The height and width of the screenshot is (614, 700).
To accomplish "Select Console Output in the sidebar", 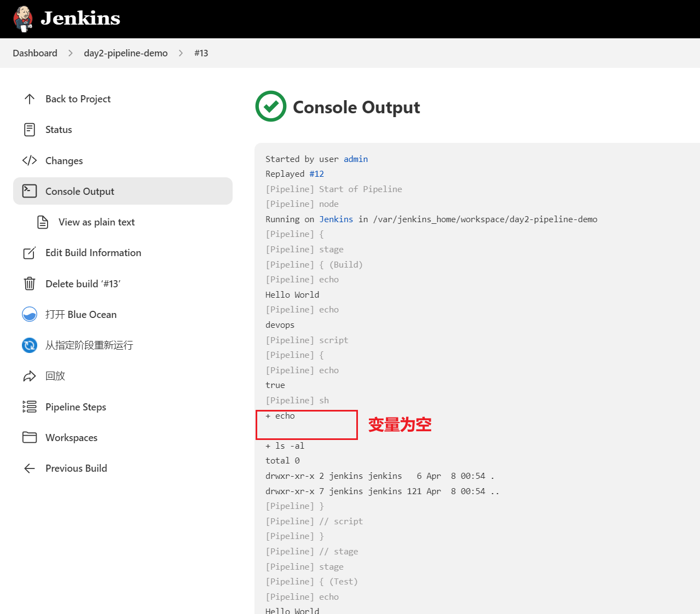I will click(123, 191).
